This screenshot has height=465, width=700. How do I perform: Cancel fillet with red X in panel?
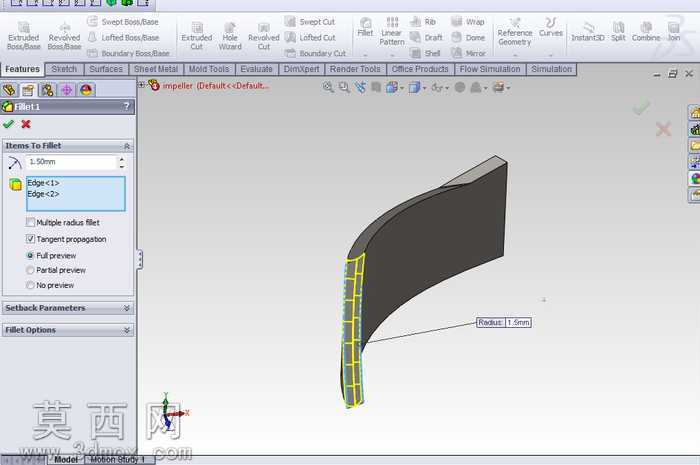pos(26,124)
